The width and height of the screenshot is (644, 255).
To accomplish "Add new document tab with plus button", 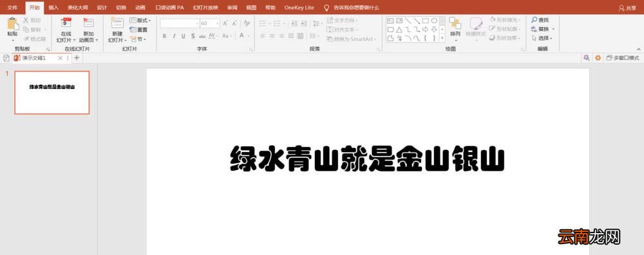I will pyautogui.click(x=77, y=58).
